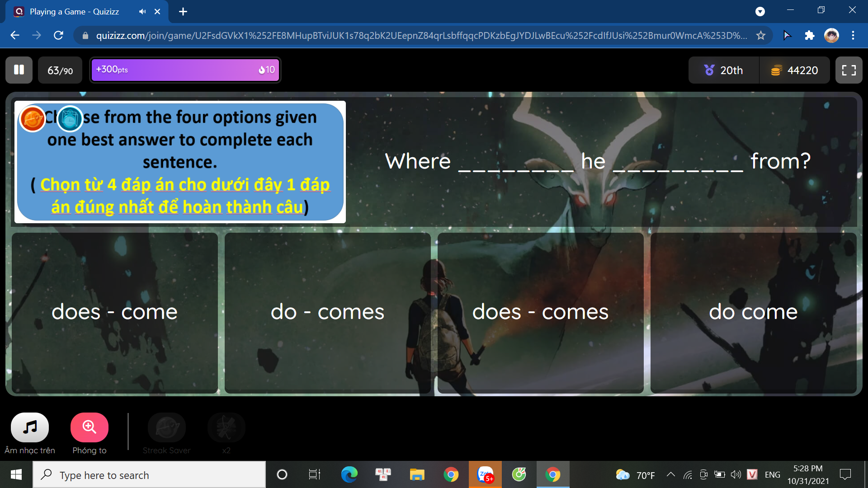Use the x2 power-up
Screen dimensions: 868x488
[x=226, y=427]
